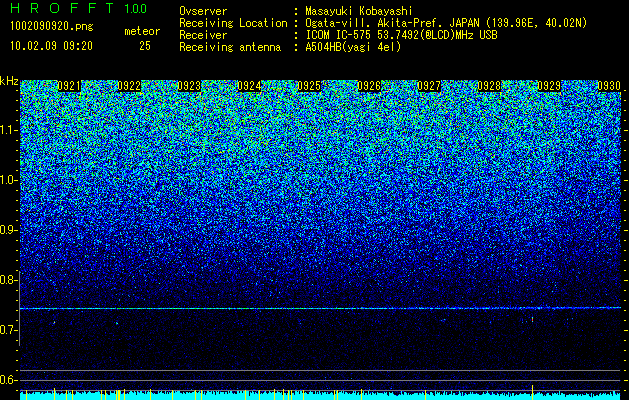Click the 0923 time marker
This screenshot has width=629, height=400.
189,86
